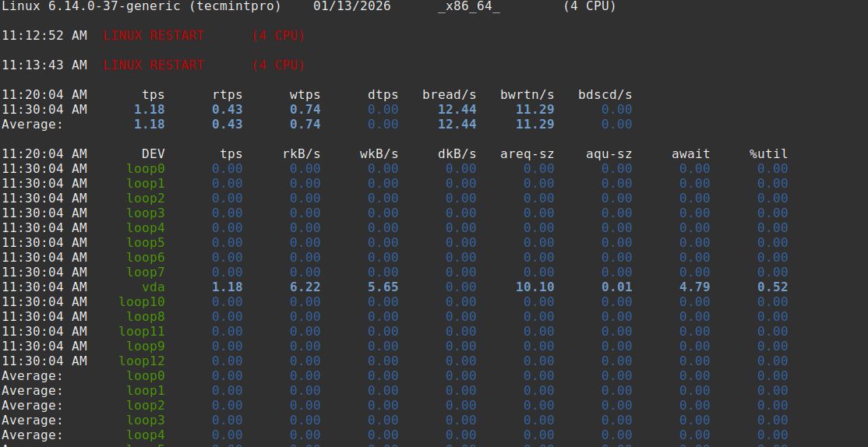Viewport: 868px width, 447px height.
Task: Select the DEV column header
Action: tap(153, 153)
